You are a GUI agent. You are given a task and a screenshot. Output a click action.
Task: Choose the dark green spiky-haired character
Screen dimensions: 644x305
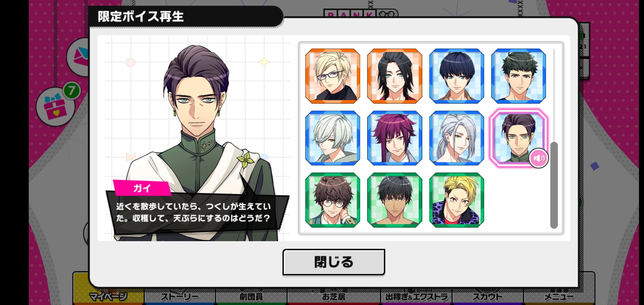coord(519,76)
